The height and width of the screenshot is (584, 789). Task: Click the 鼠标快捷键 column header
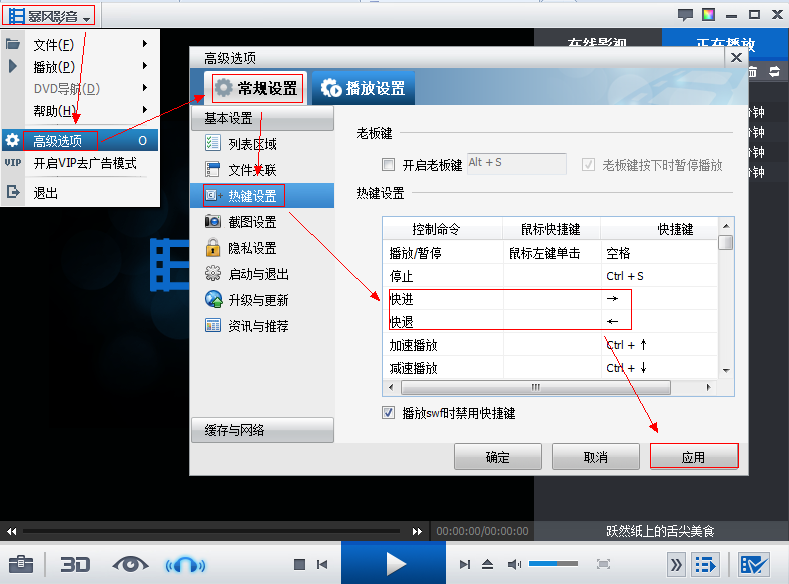551,229
